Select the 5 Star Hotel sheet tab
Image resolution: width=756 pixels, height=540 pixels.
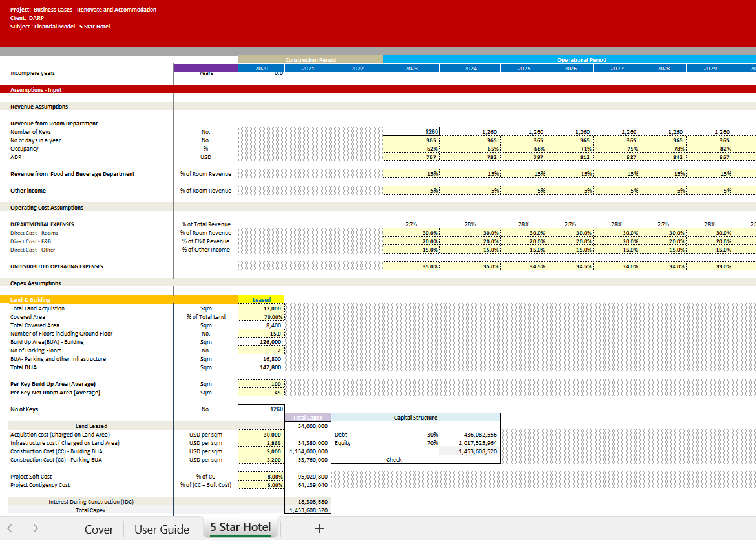[240, 527]
